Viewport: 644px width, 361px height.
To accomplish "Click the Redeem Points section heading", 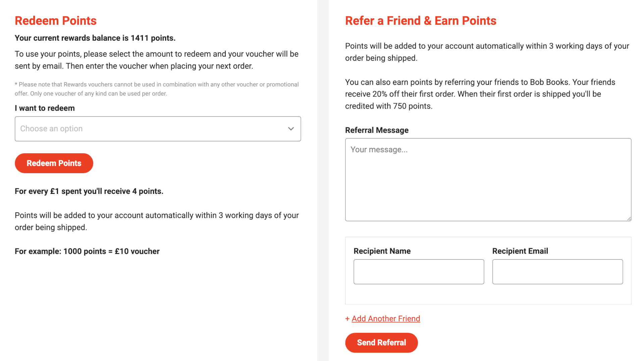I will [x=56, y=21].
